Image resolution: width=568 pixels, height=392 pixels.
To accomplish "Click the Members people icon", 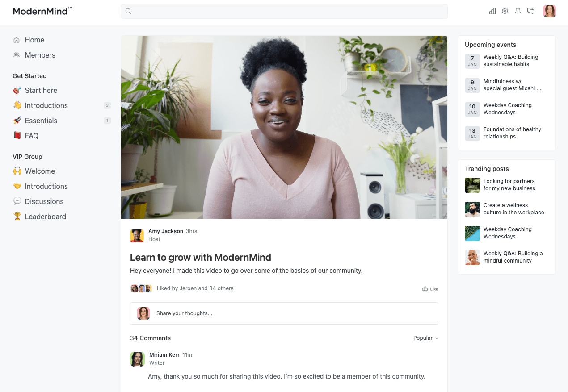I will [17, 55].
